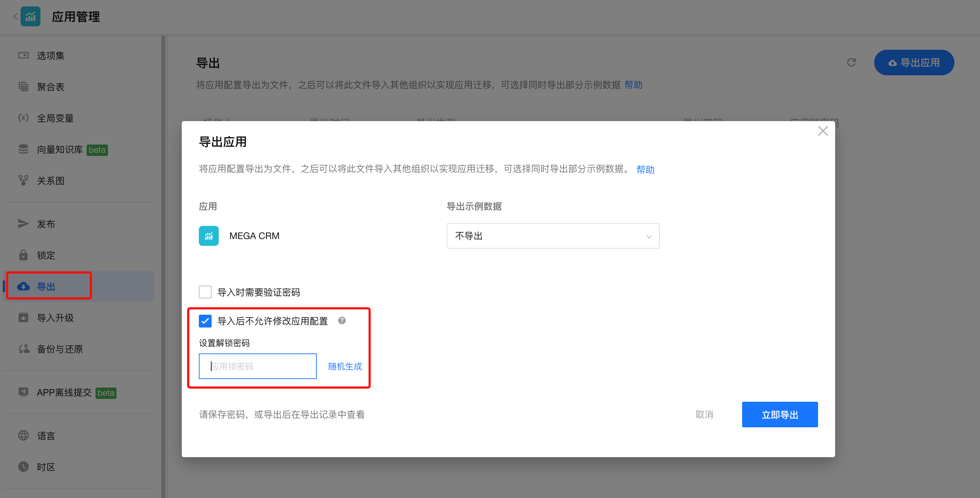This screenshot has width=980, height=498.
Task: Click 取消 to cancel export
Action: (704, 414)
